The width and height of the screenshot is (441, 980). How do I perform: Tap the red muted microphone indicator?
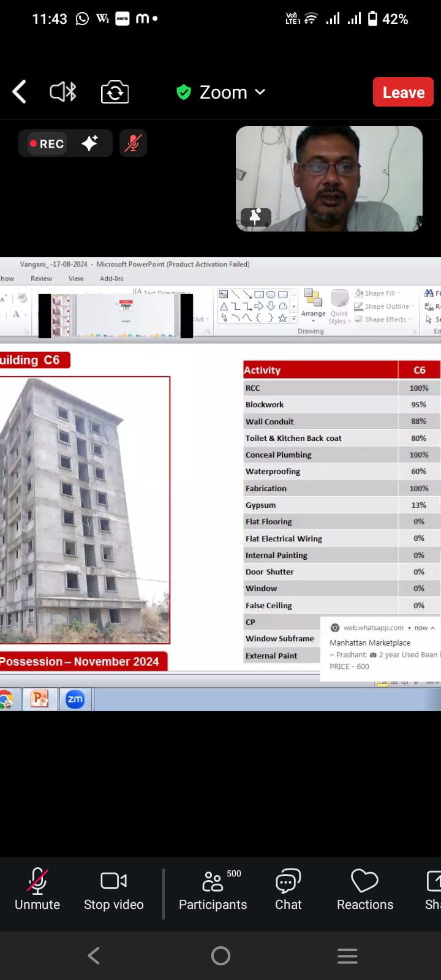133,143
